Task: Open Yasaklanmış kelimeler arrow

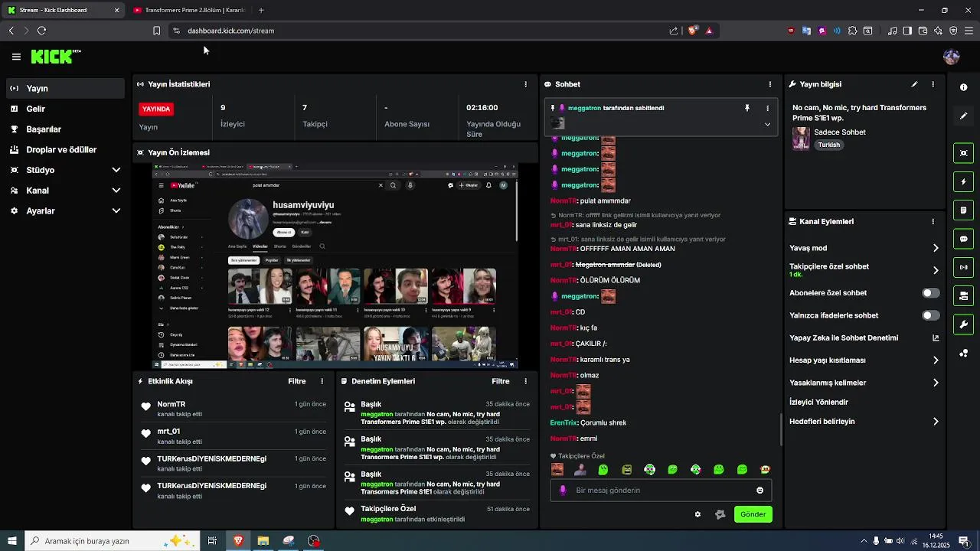Action: [x=936, y=383]
